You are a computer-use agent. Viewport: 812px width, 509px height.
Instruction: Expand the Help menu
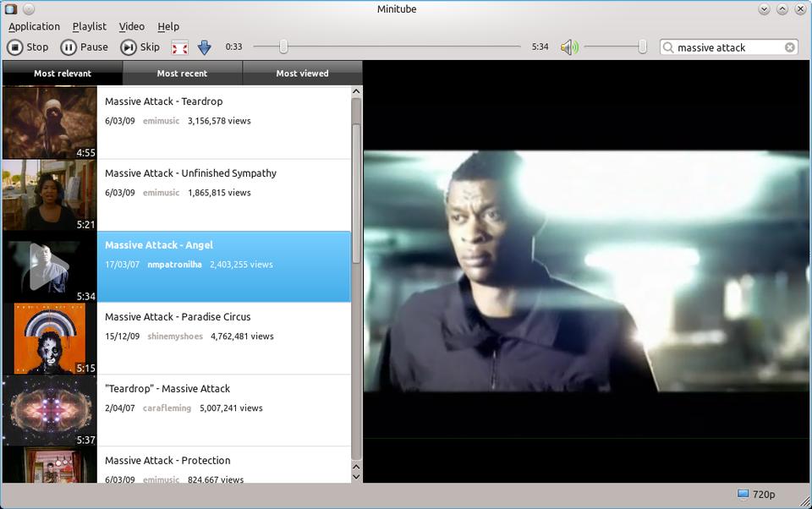point(168,26)
